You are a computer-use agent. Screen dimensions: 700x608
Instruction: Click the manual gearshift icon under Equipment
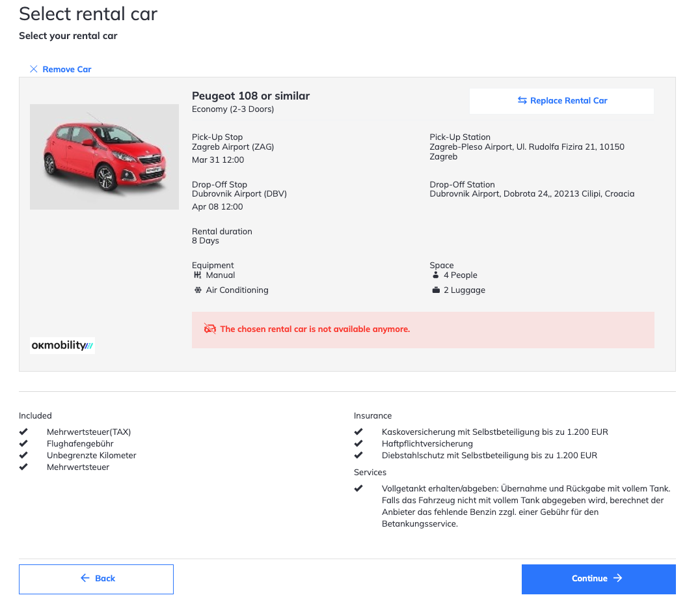click(x=197, y=275)
